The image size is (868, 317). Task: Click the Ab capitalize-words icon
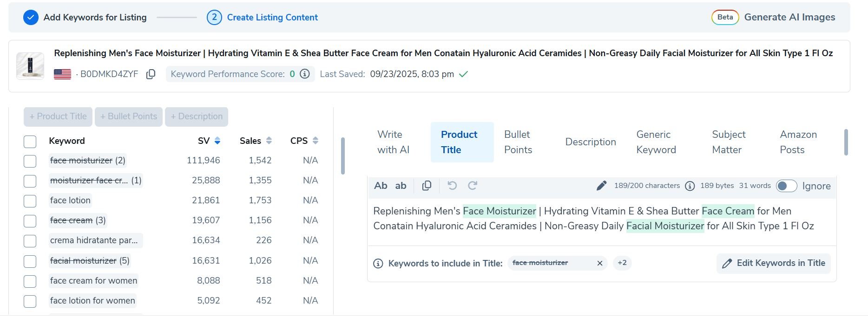pyautogui.click(x=381, y=186)
